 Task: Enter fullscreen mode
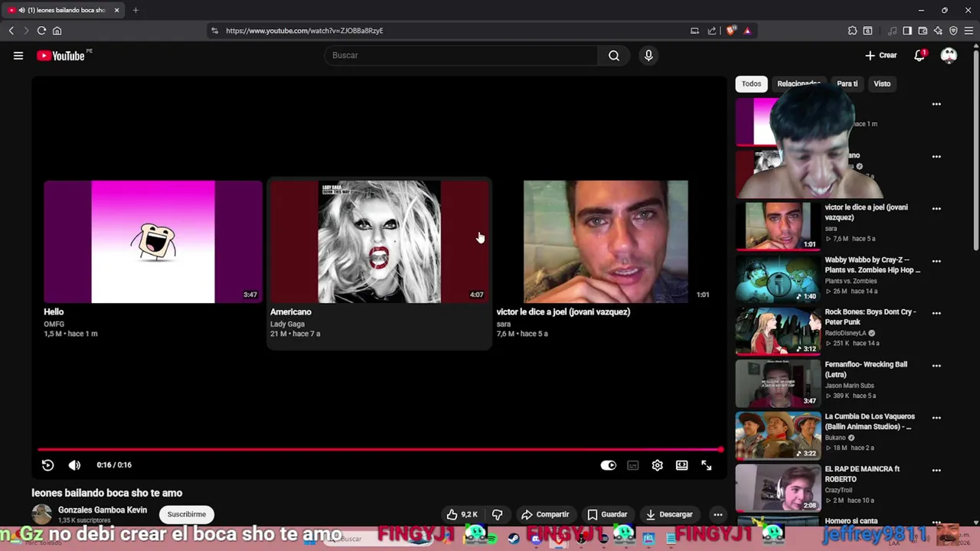[707, 465]
